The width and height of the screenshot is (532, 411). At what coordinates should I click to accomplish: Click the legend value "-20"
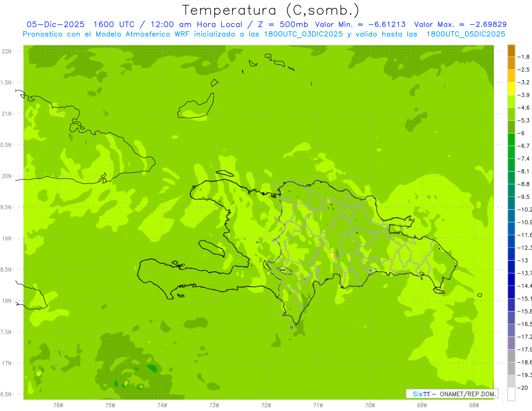[523, 387]
